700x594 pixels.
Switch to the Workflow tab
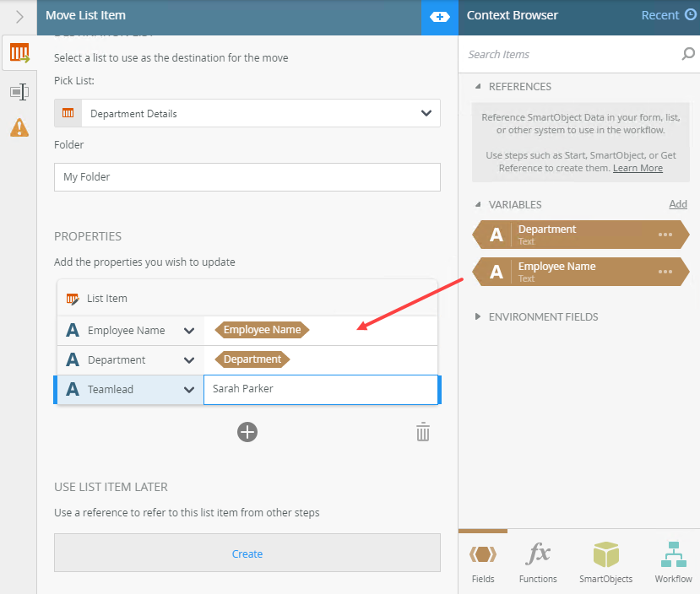click(x=673, y=563)
